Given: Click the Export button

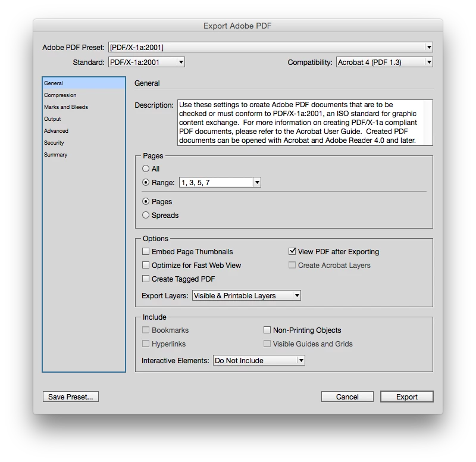Looking at the screenshot, I should (x=407, y=397).
